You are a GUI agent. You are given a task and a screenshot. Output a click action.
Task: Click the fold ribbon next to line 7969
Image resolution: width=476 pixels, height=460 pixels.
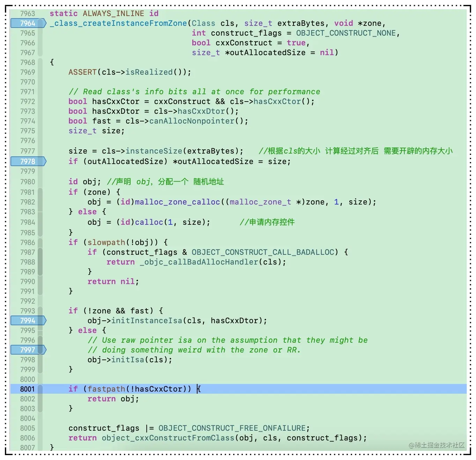[40, 72]
